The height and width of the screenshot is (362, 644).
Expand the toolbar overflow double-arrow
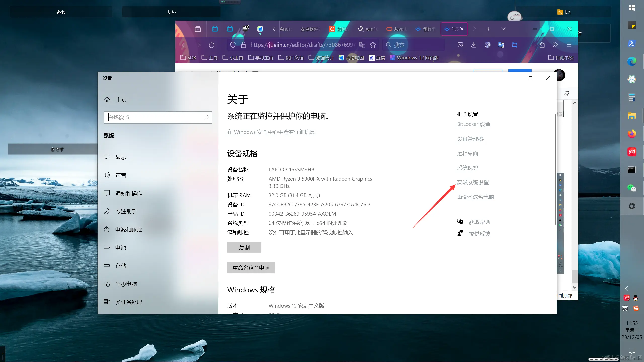(555, 45)
